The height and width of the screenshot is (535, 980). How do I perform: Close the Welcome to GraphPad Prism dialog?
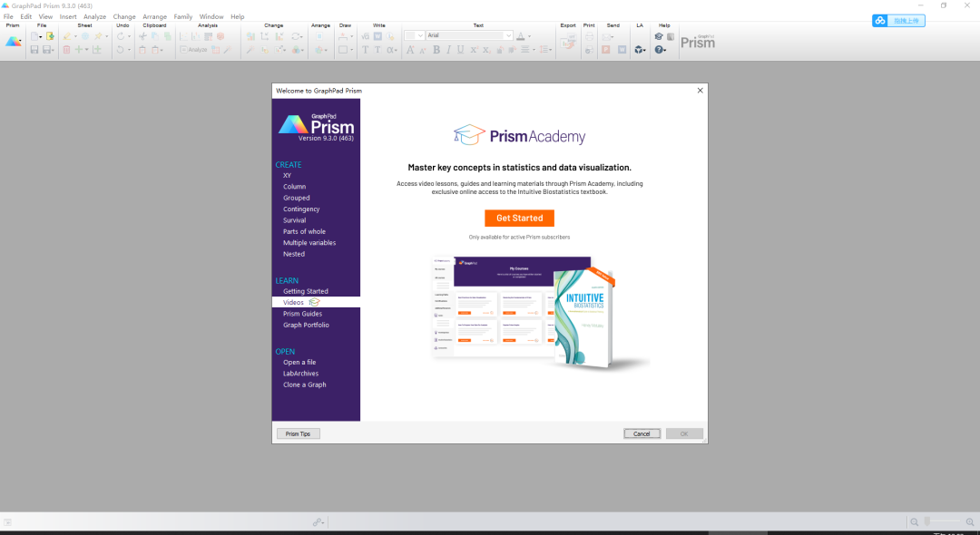pyautogui.click(x=700, y=91)
